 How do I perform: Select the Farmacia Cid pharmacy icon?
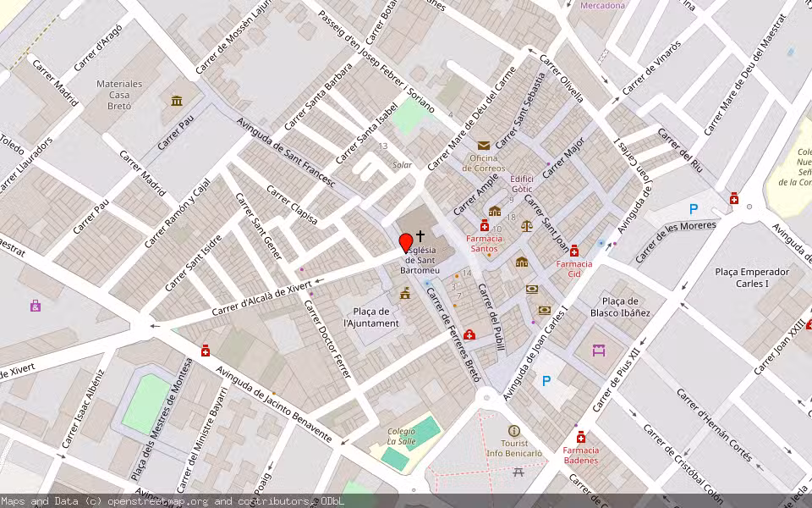575,251
